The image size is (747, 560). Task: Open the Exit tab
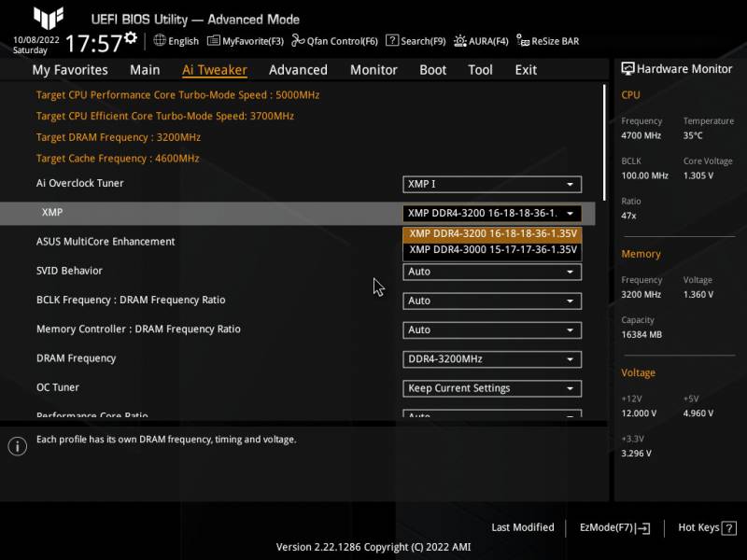pyautogui.click(x=526, y=70)
